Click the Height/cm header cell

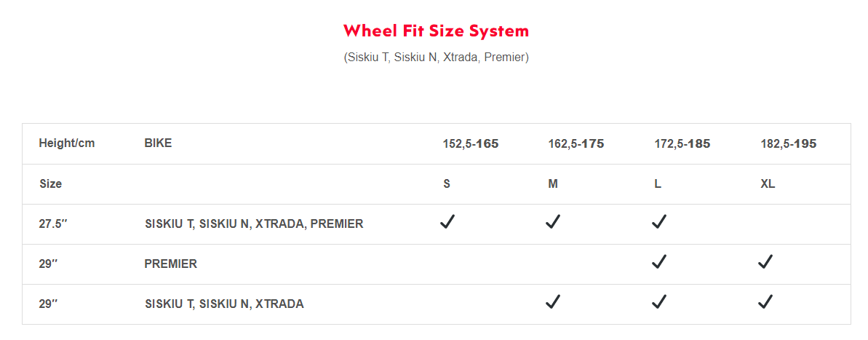[x=67, y=143]
